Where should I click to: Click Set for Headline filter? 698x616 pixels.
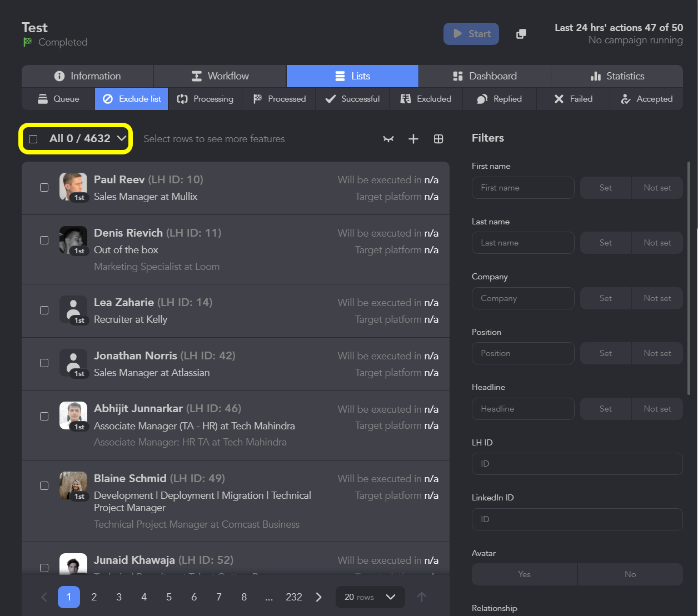(x=606, y=409)
